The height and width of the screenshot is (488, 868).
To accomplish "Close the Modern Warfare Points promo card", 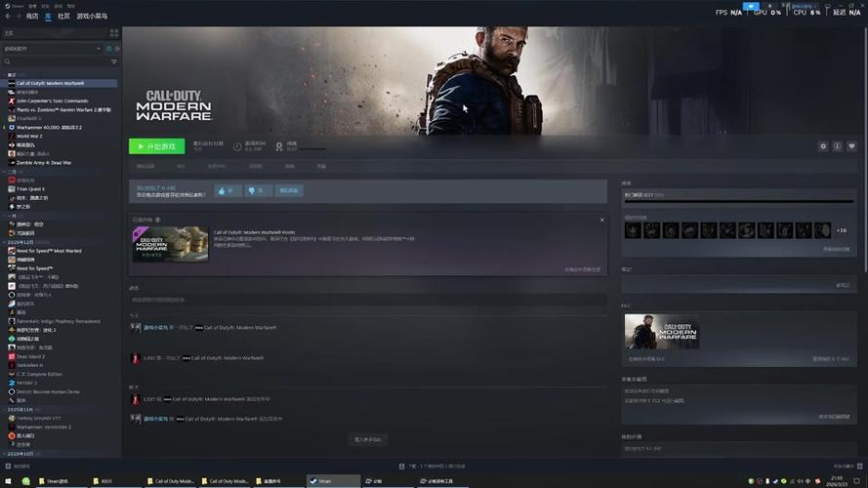I will [x=601, y=221].
